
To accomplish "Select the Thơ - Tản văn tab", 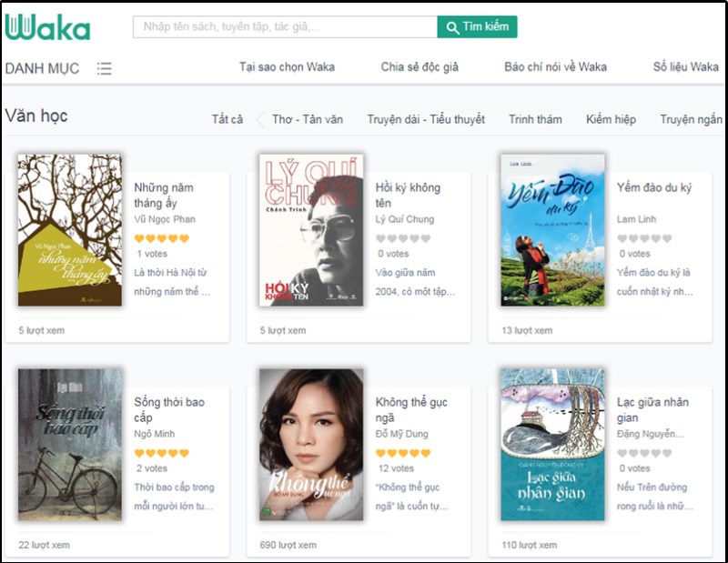I will coord(308,119).
